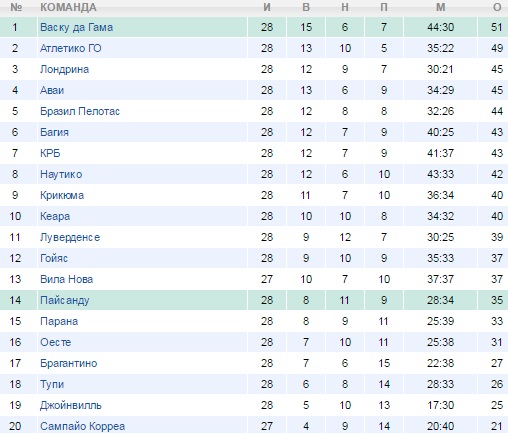
Task: Open the Крикюма team link
Action: click(62, 195)
